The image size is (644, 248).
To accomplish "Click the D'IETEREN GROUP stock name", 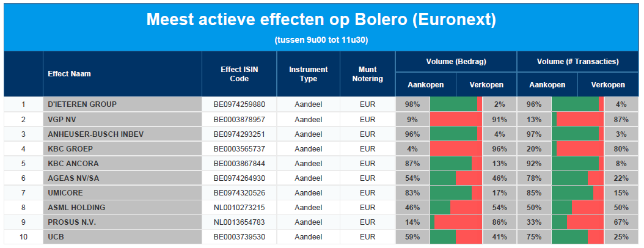I will tap(82, 104).
